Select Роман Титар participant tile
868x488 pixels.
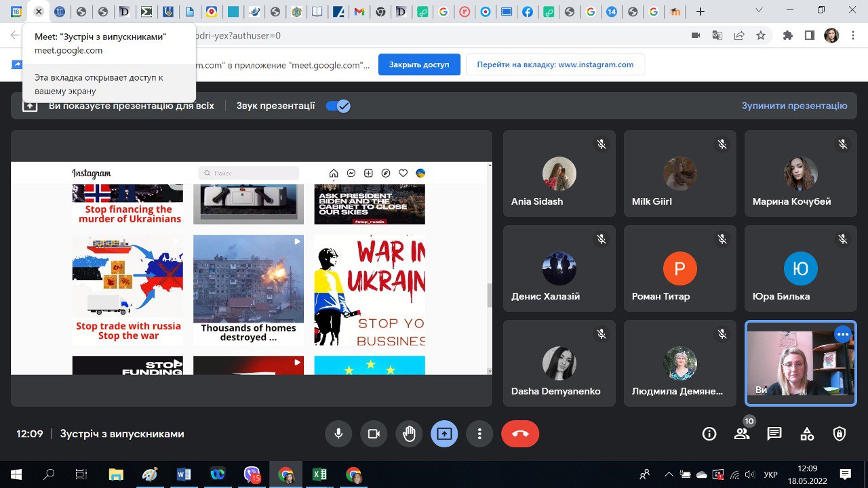680,268
